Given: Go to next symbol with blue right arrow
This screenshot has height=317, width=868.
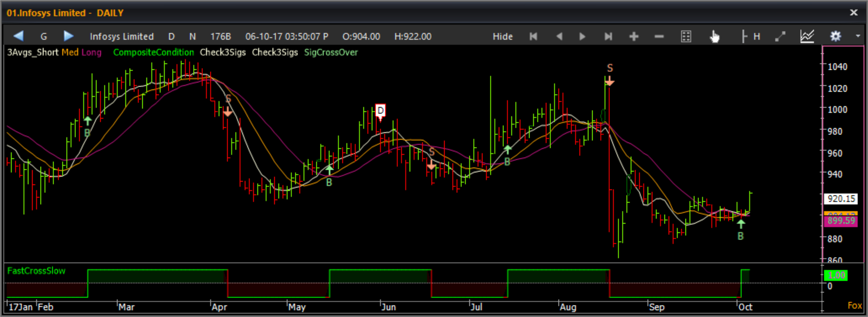Looking at the screenshot, I should [x=68, y=36].
